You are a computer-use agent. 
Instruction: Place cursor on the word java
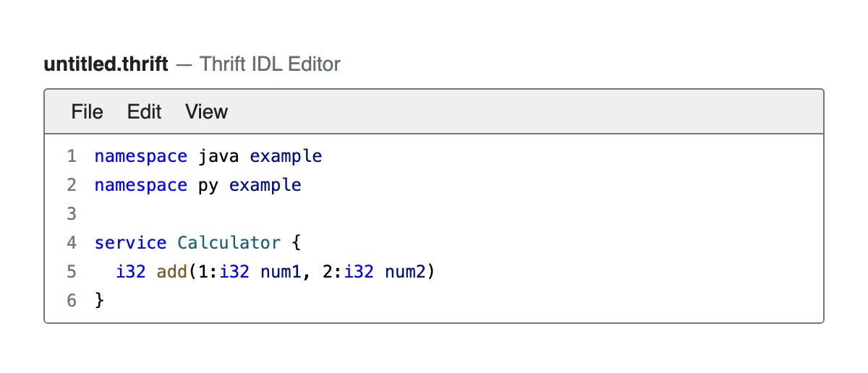pyautogui.click(x=218, y=156)
